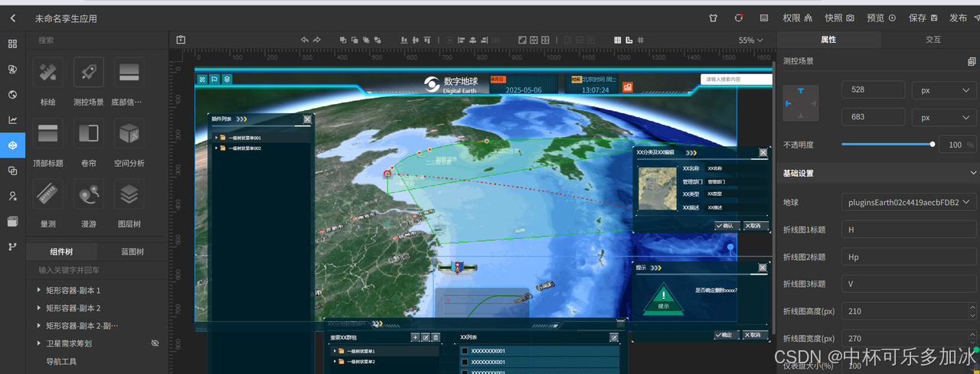Viewport: 980px width, 374px height.
Task: Click the layers icon on the earth canvas
Action: point(227,79)
